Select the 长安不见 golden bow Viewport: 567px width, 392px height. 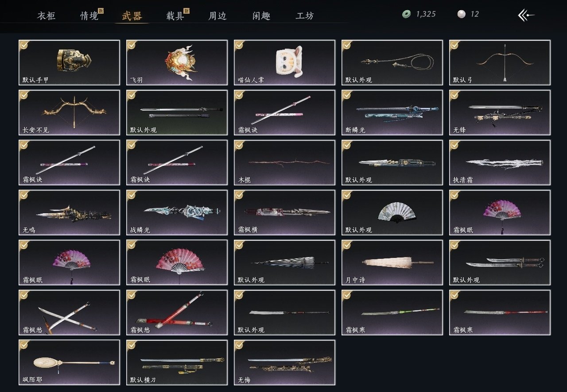pos(69,112)
